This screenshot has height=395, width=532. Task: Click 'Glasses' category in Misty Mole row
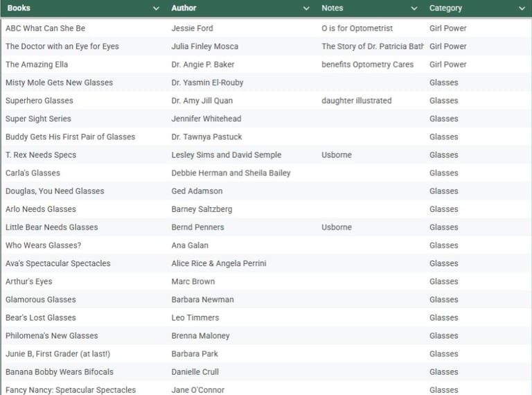(x=443, y=82)
